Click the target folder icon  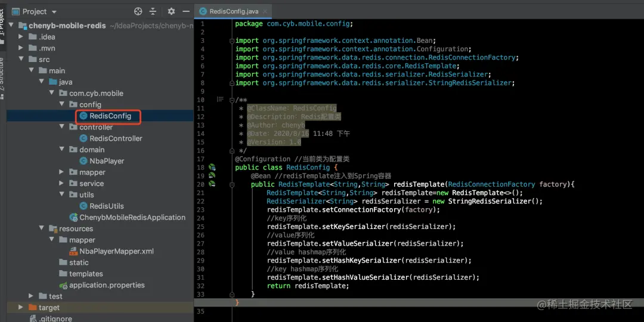click(x=32, y=307)
